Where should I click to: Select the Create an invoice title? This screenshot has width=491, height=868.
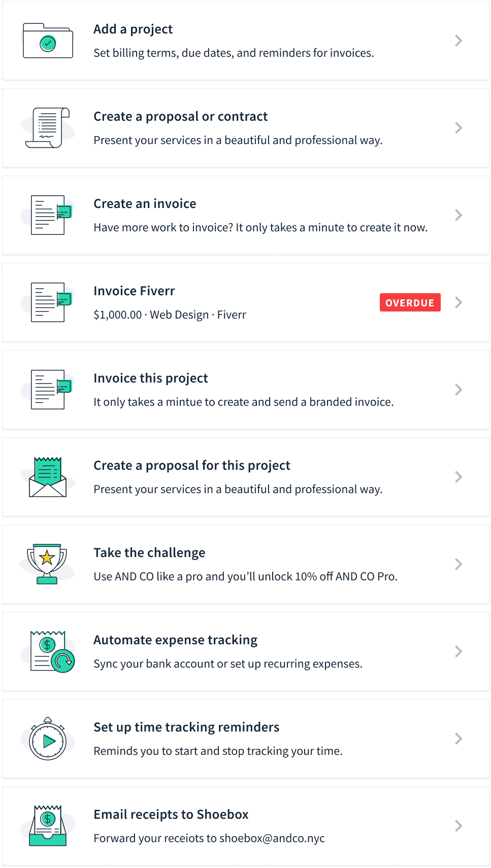click(145, 204)
